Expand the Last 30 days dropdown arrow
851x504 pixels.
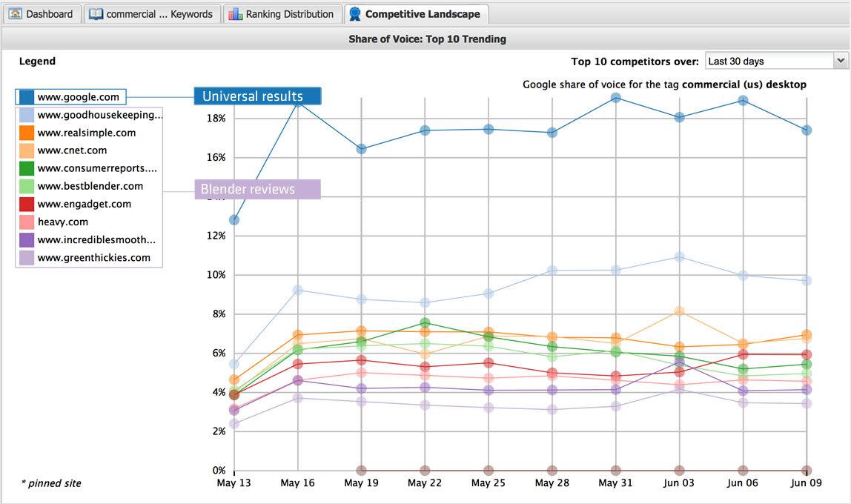(840, 62)
